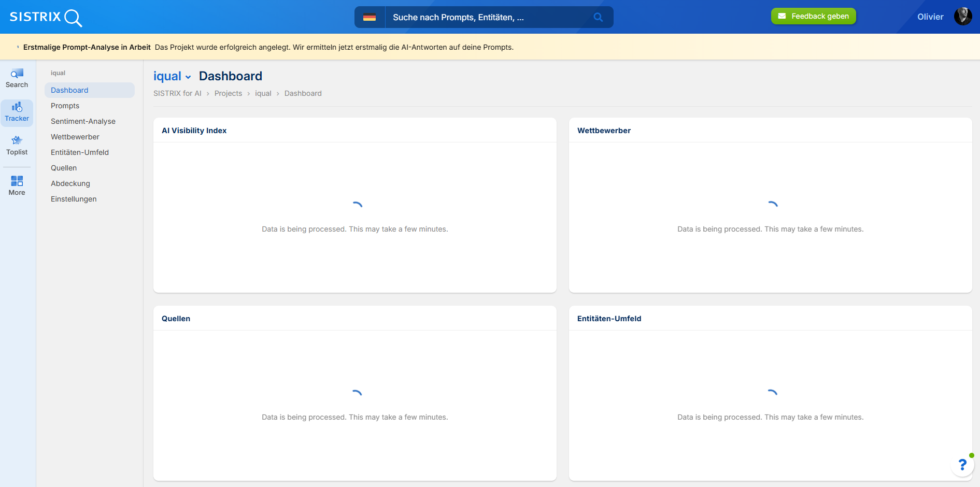This screenshot has width=980, height=487.
Task: Open the iqual project dropdown chevron
Action: (188, 77)
